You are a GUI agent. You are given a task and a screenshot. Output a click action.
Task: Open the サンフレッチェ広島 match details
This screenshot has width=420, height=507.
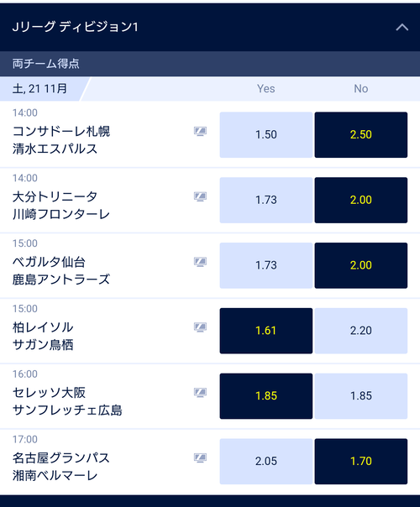click(x=67, y=410)
